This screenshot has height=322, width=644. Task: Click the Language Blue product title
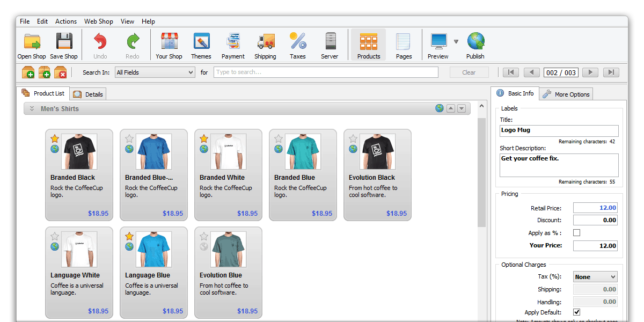tap(148, 275)
